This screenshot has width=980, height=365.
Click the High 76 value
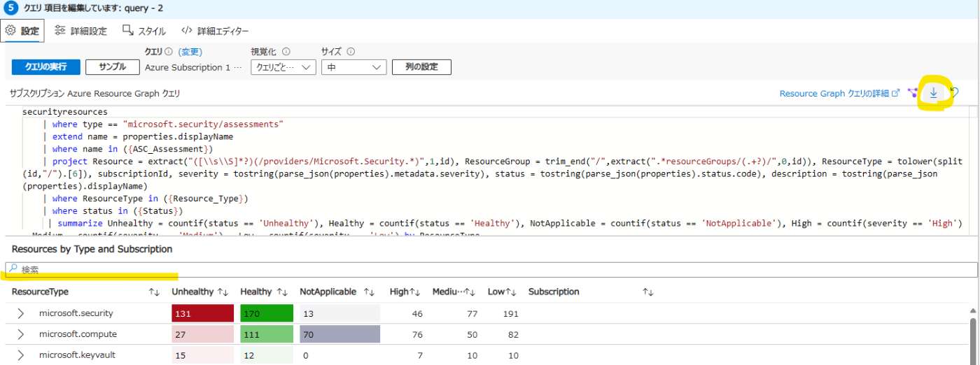click(417, 334)
